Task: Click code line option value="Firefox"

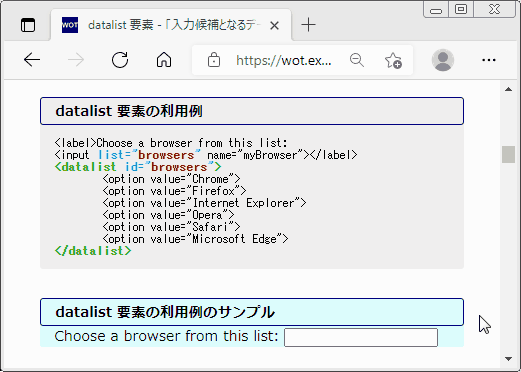Action: coord(174,191)
